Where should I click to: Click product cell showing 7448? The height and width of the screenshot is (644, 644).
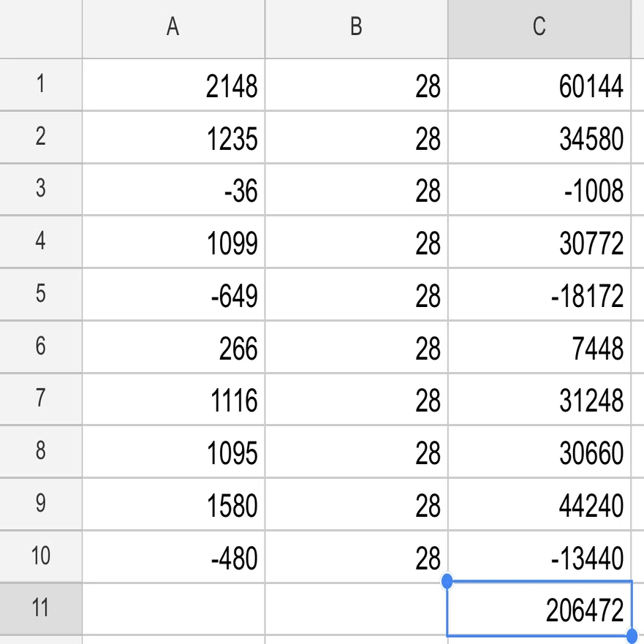coord(539,346)
